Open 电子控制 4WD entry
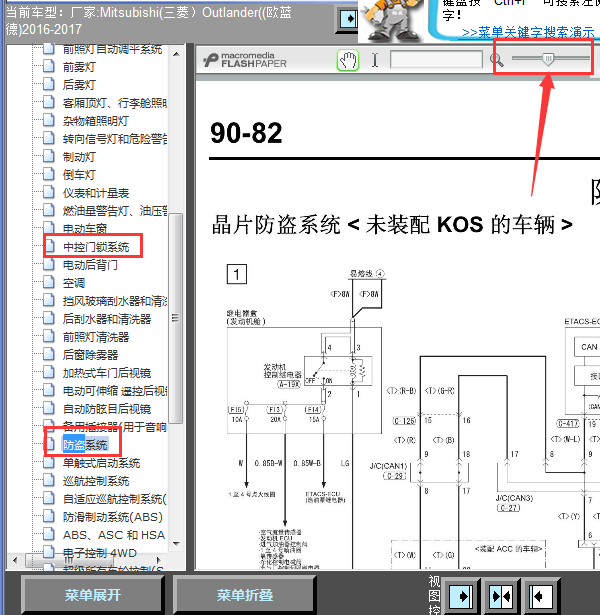The height and width of the screenshot is (615, 600). point(100,553)
